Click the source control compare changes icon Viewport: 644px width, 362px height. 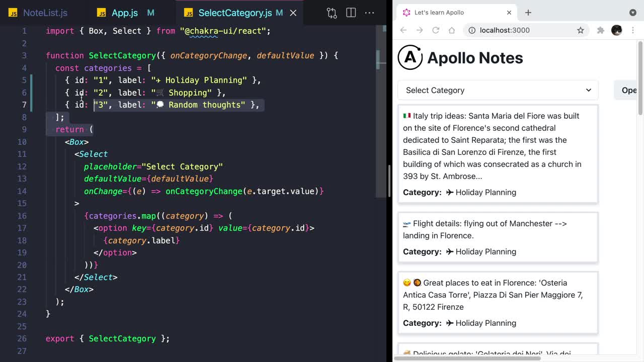point(332,13)
